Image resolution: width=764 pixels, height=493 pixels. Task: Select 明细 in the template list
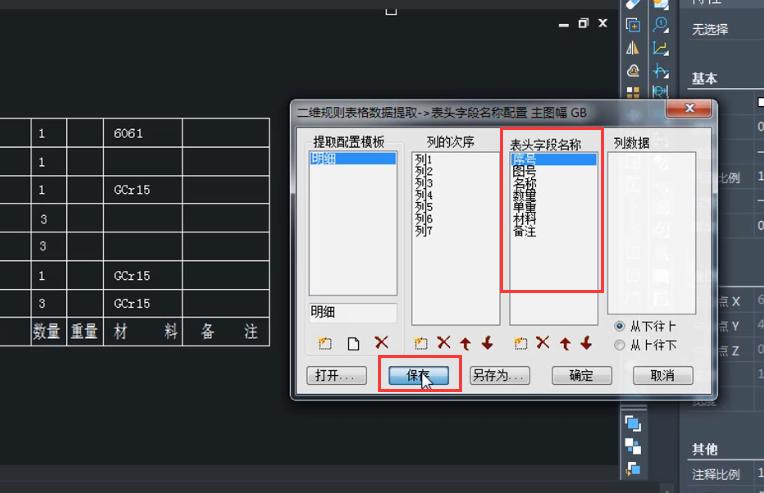coord(353,158)
